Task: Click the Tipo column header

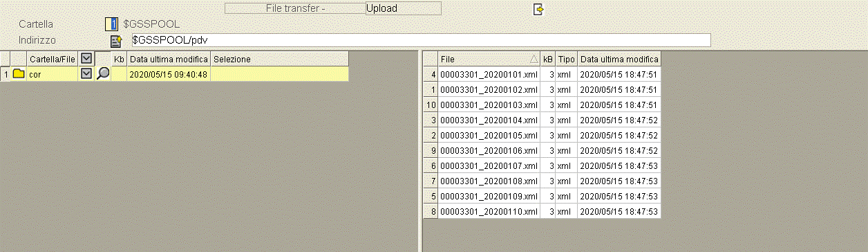Action: click(x=567, y=59)
